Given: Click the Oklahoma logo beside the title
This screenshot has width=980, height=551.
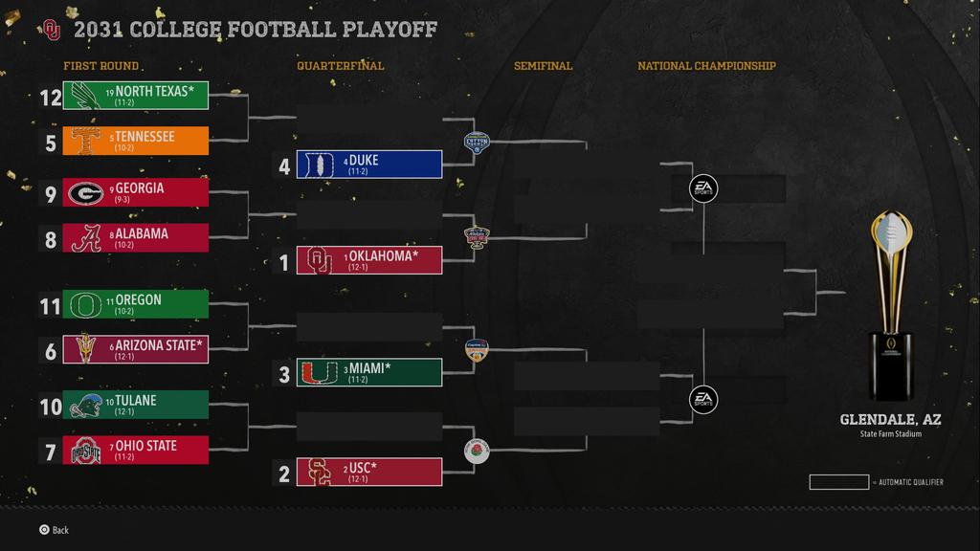Looking at the screenshot, I should coord(52,30).
